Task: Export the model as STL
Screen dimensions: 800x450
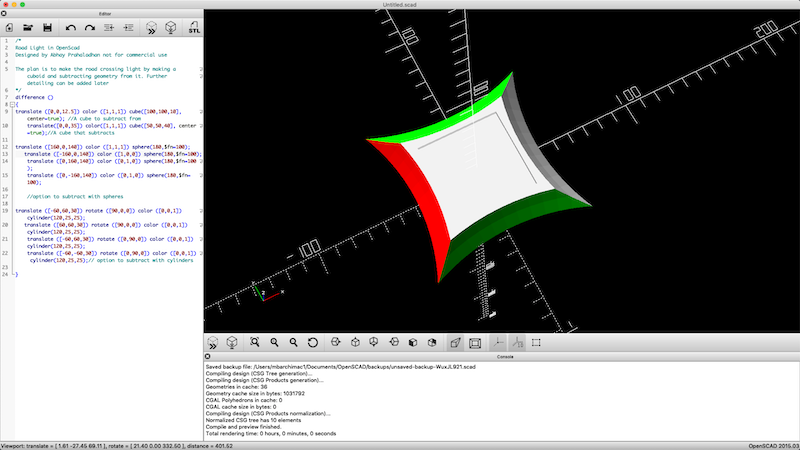Action: pyautogui.click(x=194, y=28)
